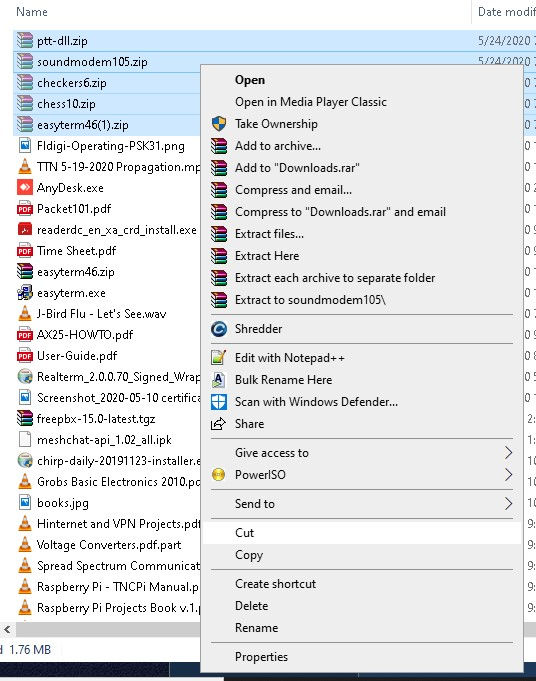The width and height of the screenshot is (536, 681).
Task: Select Open in Media Player Classic
Action: point(362,102)
